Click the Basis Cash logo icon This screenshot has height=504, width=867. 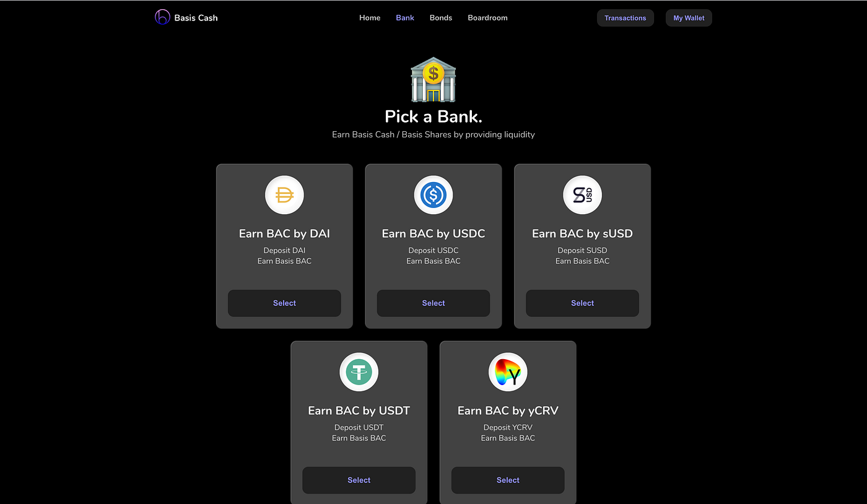162,17
